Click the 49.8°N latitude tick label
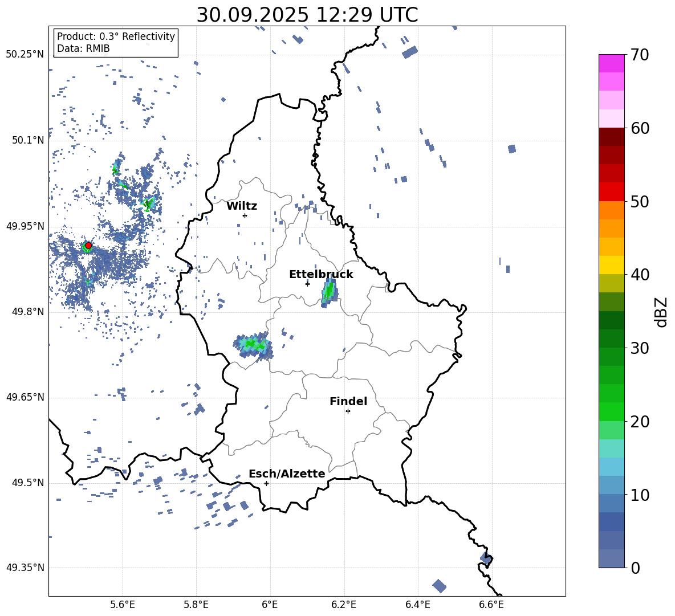Screen dimensions: 675x616 point(28,312)
